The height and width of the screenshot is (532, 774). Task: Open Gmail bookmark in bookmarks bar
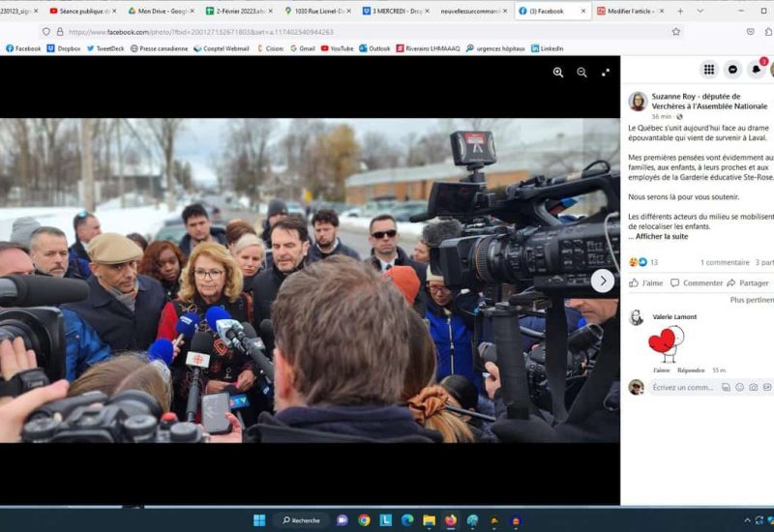click(x=302, y=47)
